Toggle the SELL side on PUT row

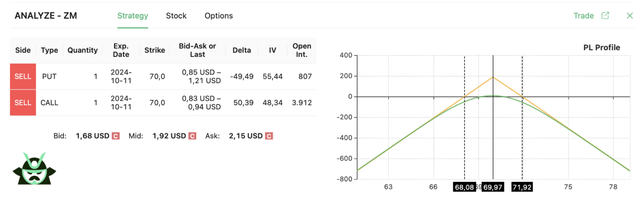point(23,77)
